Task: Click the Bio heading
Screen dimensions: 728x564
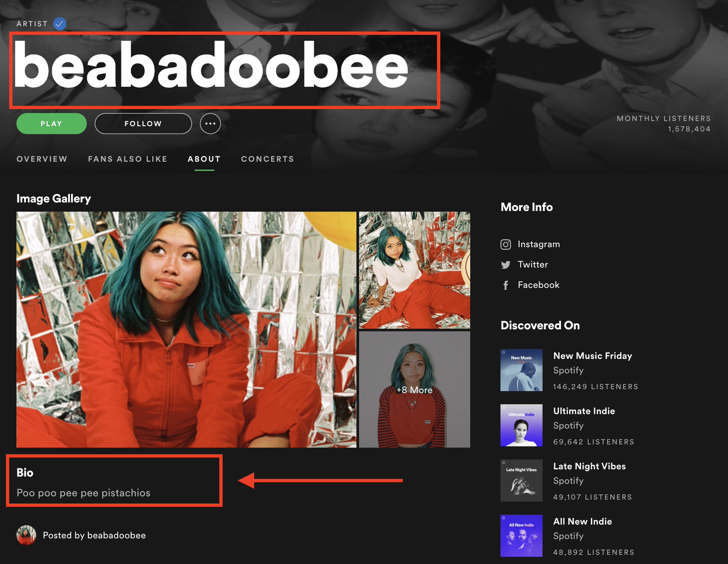Action: tap(25, 472)
